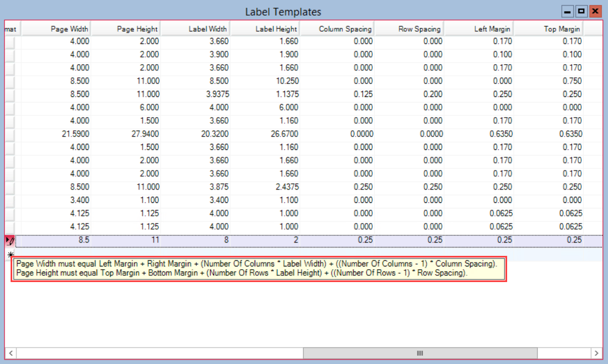Click the horizontal scrollbar thumb
This screenshot has width=608, height=364.
pos(420,353)
